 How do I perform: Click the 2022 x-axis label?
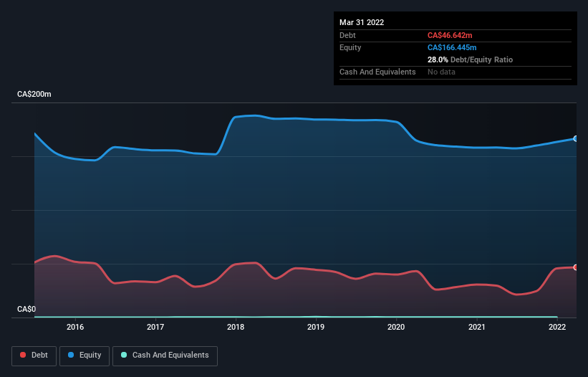click(x=557, y=327)
